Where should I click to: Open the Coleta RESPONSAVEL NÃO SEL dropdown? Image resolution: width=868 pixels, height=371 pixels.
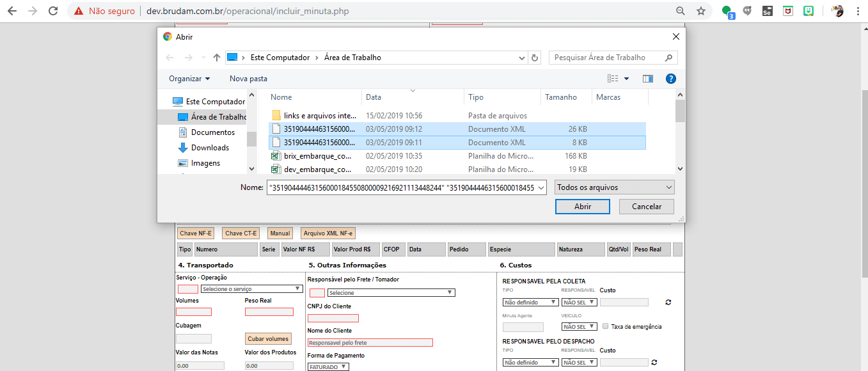[x=580, y=303]
